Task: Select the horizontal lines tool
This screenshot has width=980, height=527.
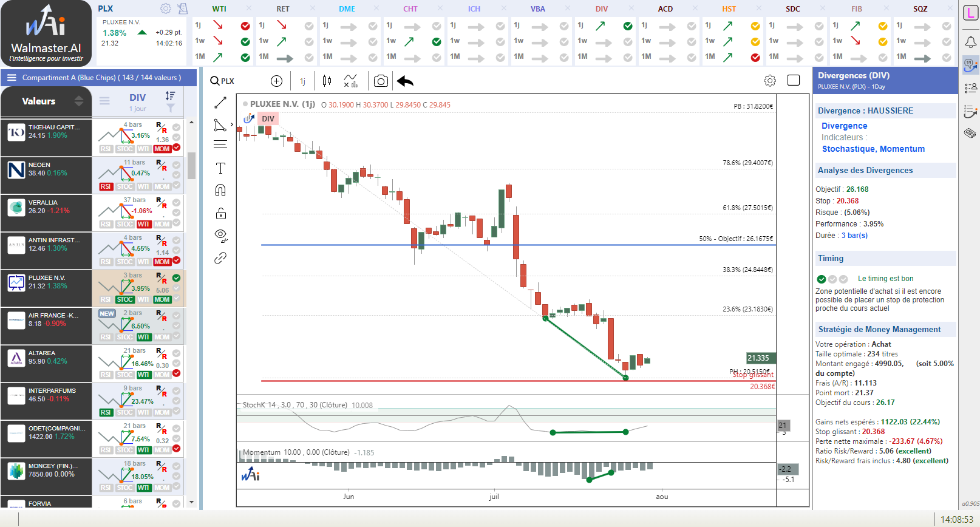Action: click(220, 144)
